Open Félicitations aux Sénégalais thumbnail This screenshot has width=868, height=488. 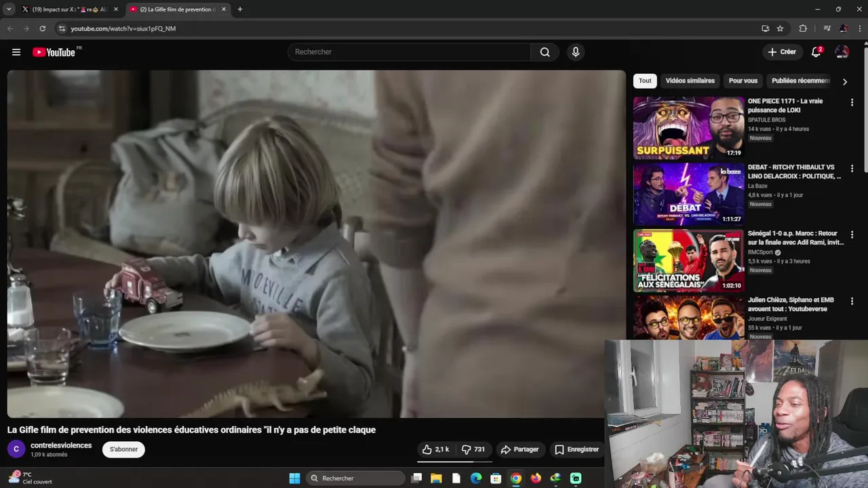[x=688, y=260]
